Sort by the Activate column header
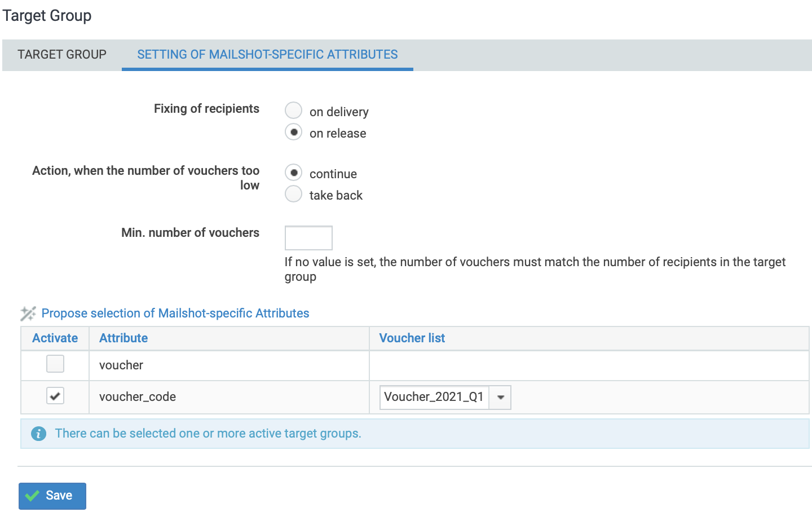This screenshot has height=512, width=812. 55,338
